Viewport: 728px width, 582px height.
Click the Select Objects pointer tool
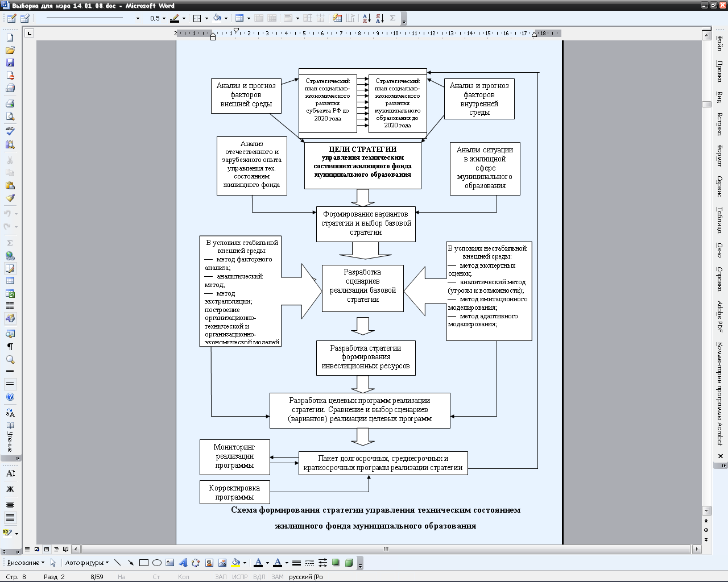click(x=53, y=563)
